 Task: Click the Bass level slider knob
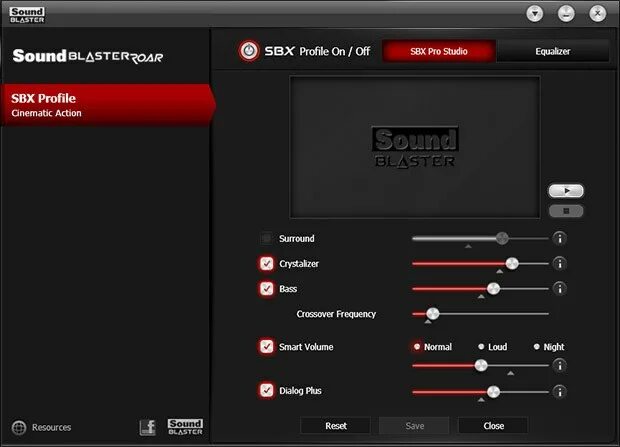(x=493, y=289)
